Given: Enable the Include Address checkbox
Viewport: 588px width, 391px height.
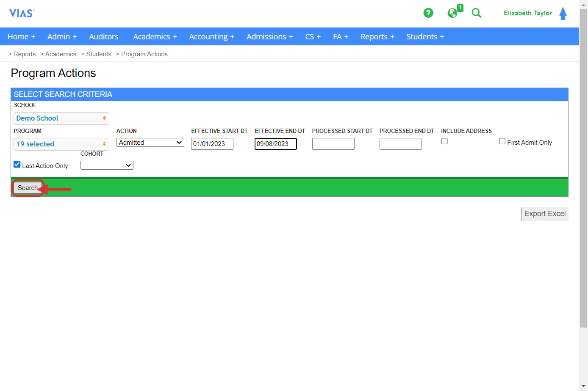Looking at the screenshot, I should coord(444,141).
